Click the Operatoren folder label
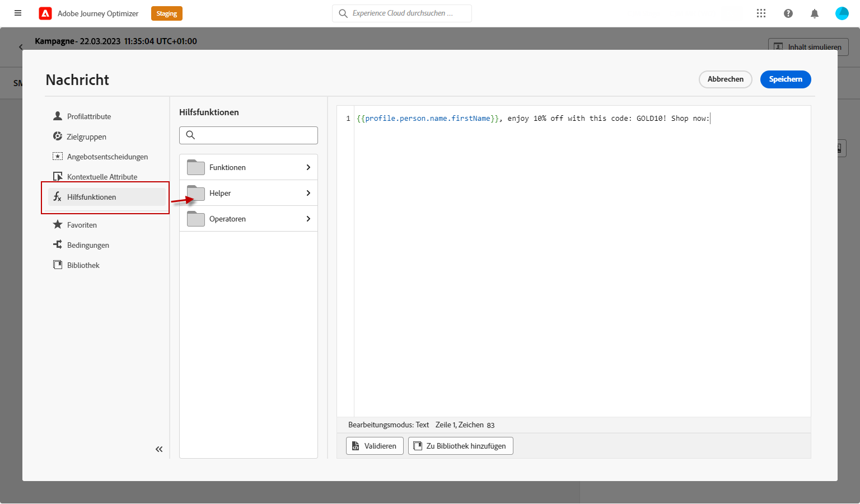Screen dimensions: 860x504 click(227, 219)
